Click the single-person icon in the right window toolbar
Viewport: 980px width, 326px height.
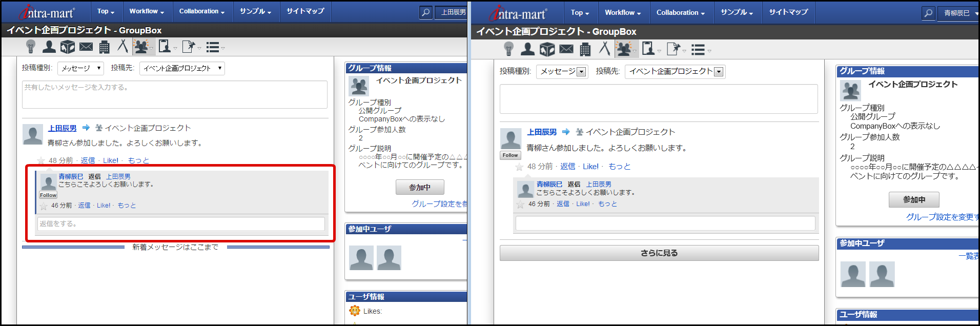[527, 49]
